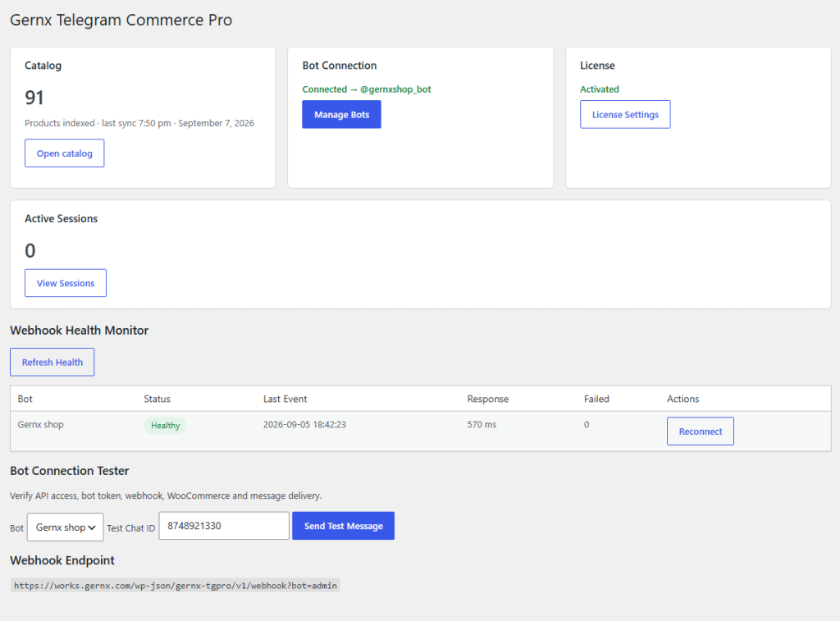The image size is (840, 621).
Task: Click the Webhook Endpoint heading
Action: click(62, 560)
